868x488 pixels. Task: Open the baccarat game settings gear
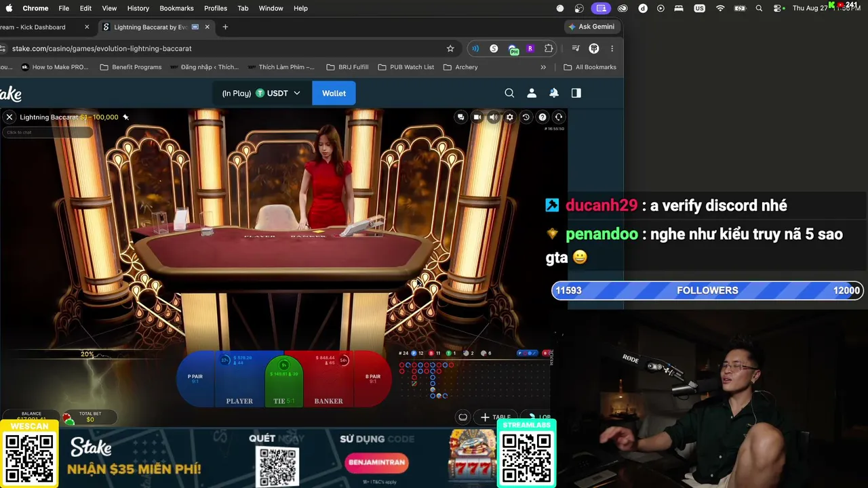point(510,117)
